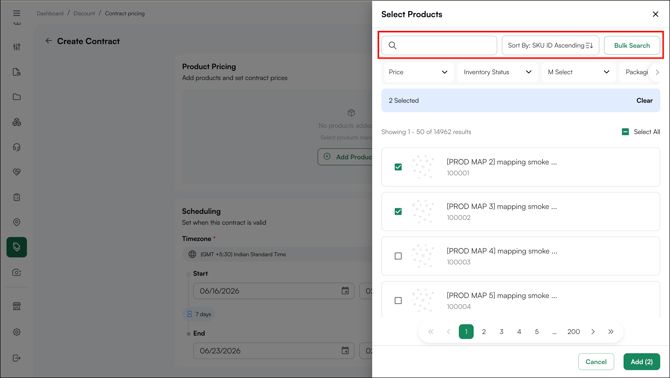Viewport: 670px width, 378px height.
Task: Click the End date field 06/23/2026
Action: coord(274,351)
